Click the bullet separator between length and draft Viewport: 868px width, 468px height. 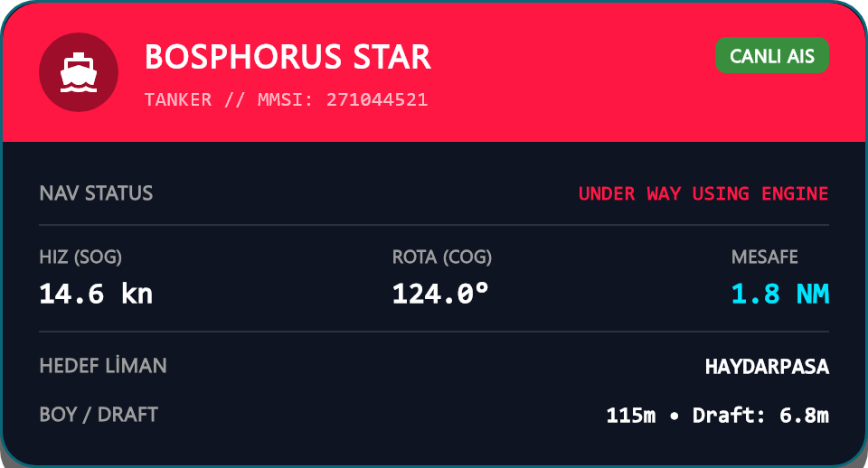pyautogui.click(x=674, y=416)
